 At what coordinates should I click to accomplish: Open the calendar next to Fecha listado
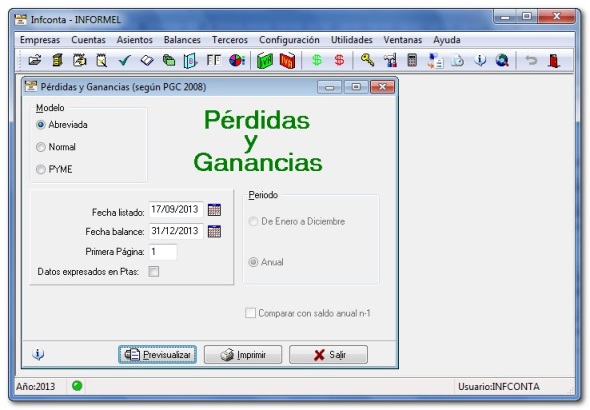point(214,210)
